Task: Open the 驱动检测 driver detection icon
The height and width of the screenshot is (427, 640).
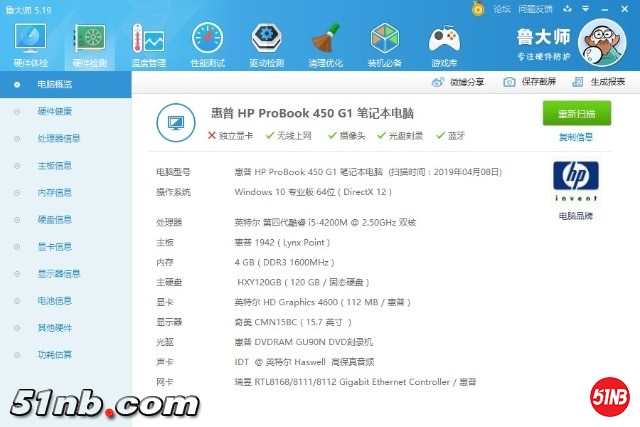Action: tap(265, 42)
